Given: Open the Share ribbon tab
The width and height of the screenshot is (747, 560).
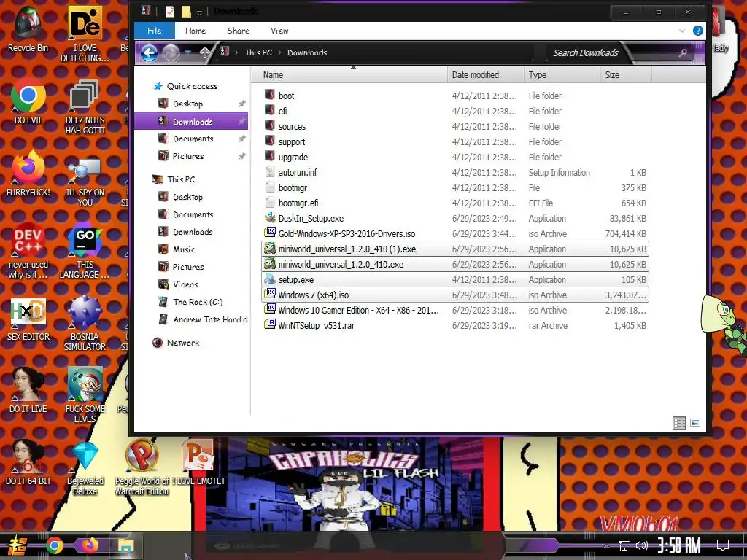Looking at the screenshot, I should [239, 31].
